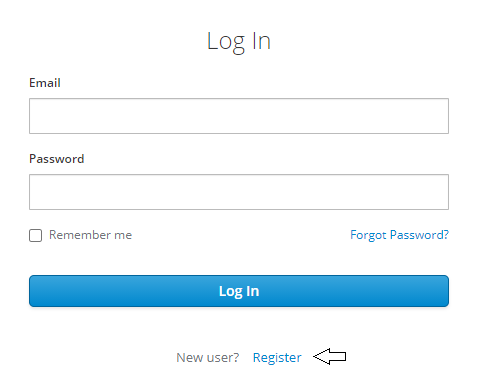This screenshot has height=390, width=477.
Task: Click the Password field label
Action: (57, 159)
